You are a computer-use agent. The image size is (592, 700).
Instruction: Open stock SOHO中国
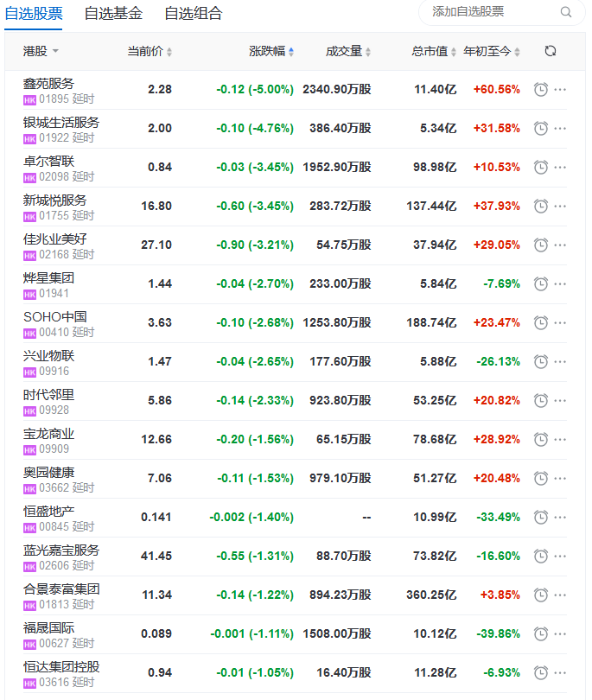click(55, 316)
